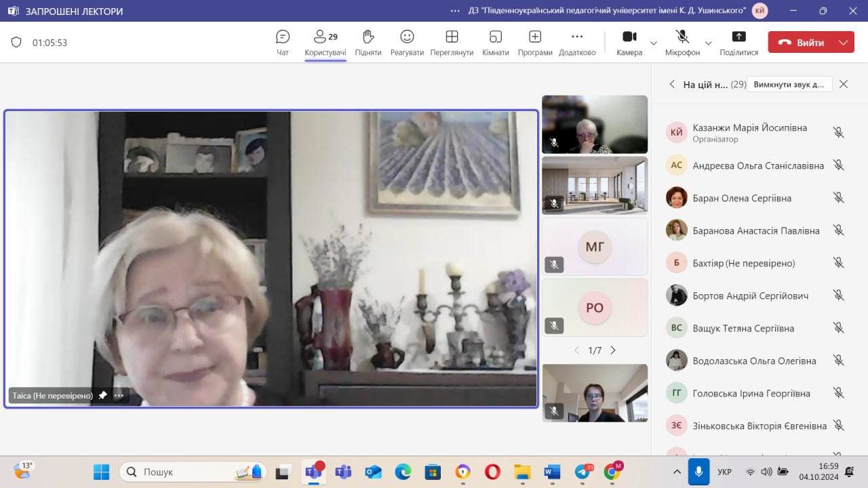The width and height of the screenshot is (868, 488).
Task: Open the Chat panel icon
Action: (283, 37)
